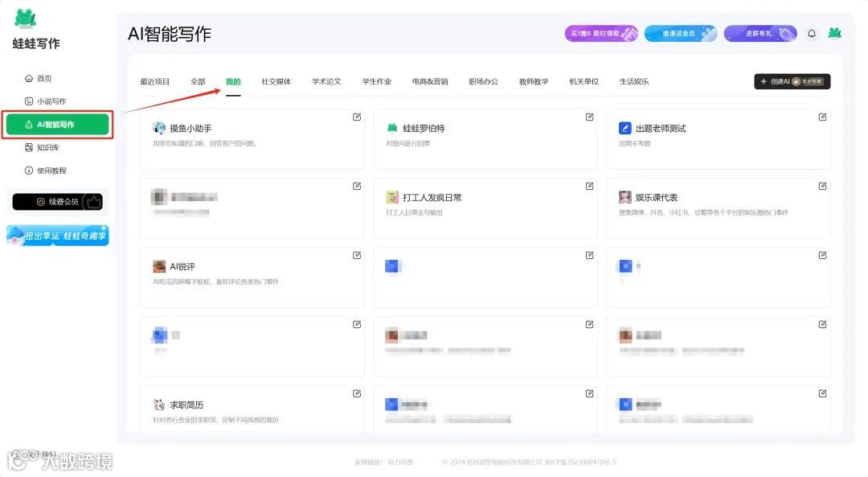Viewport: 868px width, 477px height.
Task: Open the 出题老师测试 assistant
Action: [718, 139]
